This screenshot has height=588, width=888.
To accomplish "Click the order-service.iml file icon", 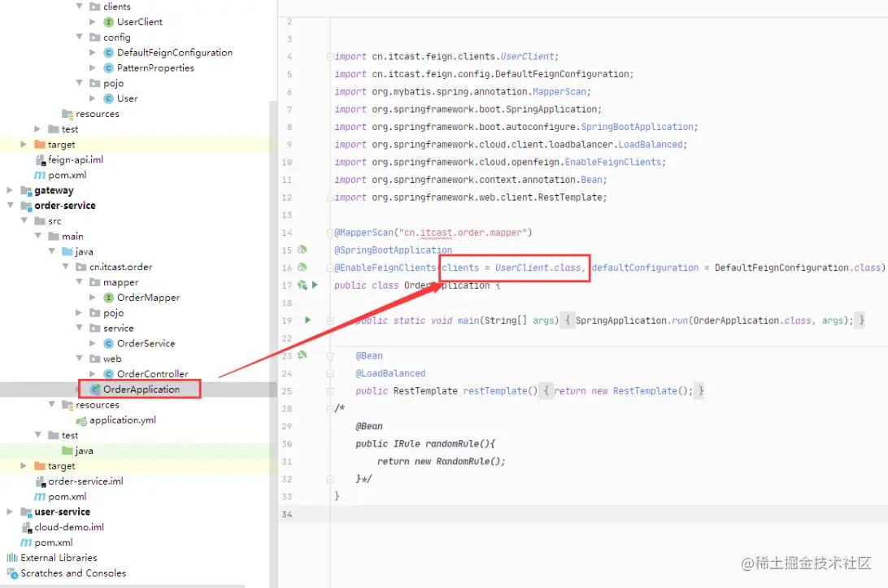I will (40, 481).
